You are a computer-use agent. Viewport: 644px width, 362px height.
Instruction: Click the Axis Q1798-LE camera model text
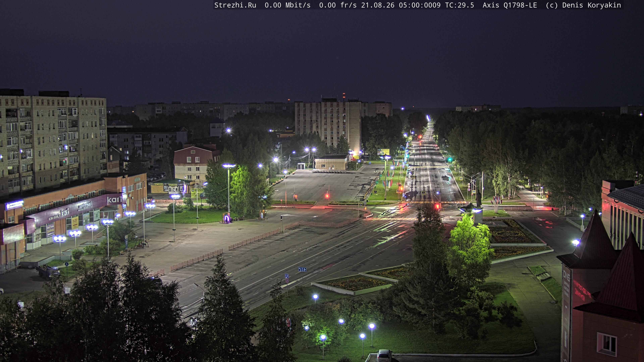[x=510, y=5]
